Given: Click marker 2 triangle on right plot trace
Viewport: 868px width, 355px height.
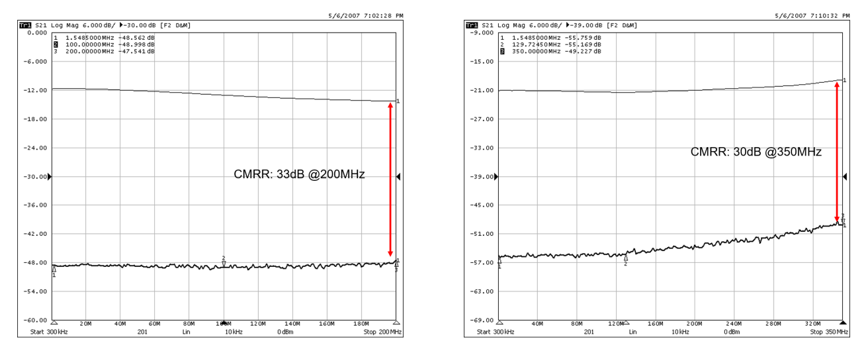Looking at the screenshot, I should coord(626,258).
